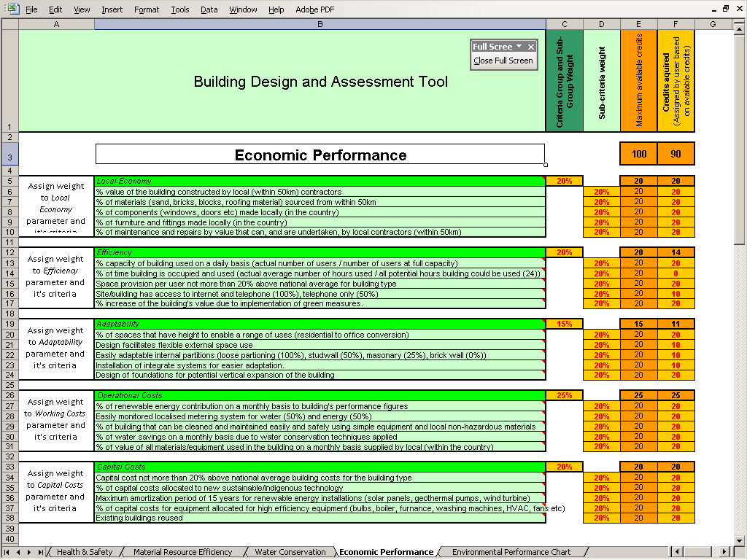Select 'Criteria Group and Sub-Group Weight' header cell
This screenshot has height=560, width=747.
pyautogui.click(x=565, y=80)
